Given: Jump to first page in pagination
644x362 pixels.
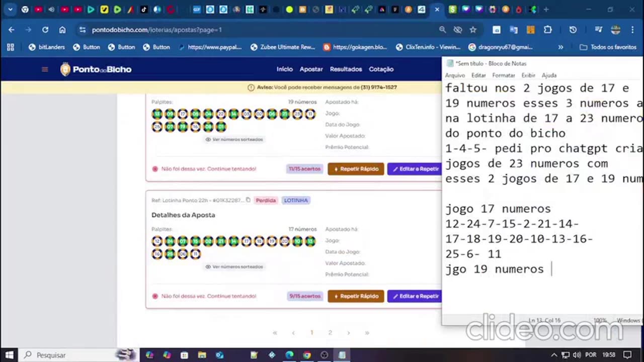Looking at the screenshot, I should (x=275, y=333).
